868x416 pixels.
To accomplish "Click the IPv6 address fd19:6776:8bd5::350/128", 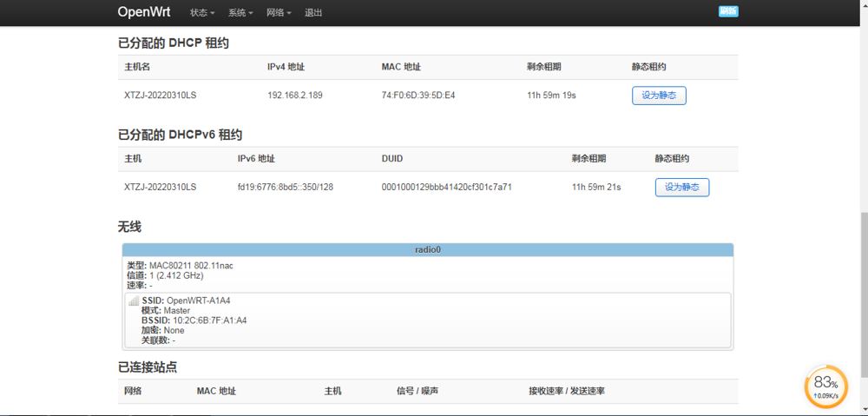I will click(x=285, y=188).
